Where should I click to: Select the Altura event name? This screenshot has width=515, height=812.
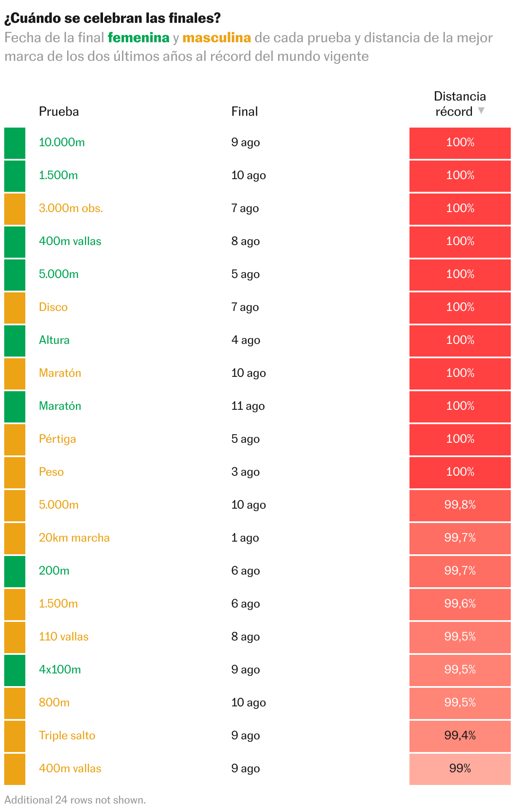[x=54, y=340]
